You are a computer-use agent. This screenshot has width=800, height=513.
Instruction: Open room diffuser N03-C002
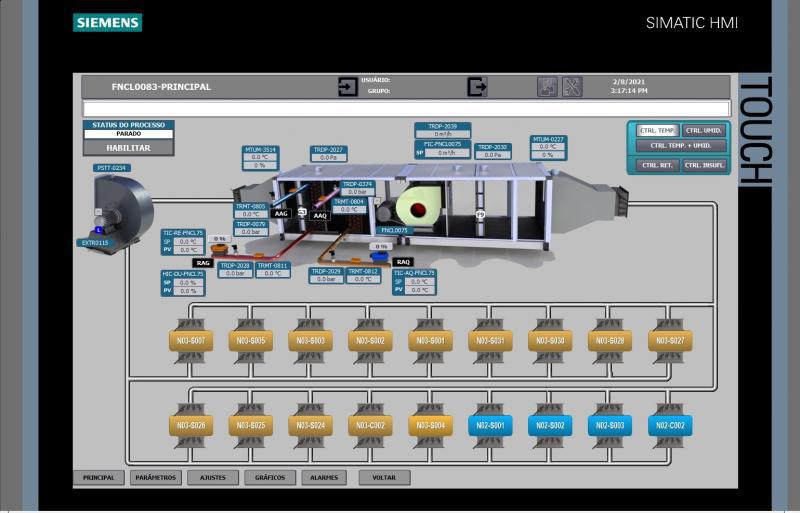coord(371,425)
